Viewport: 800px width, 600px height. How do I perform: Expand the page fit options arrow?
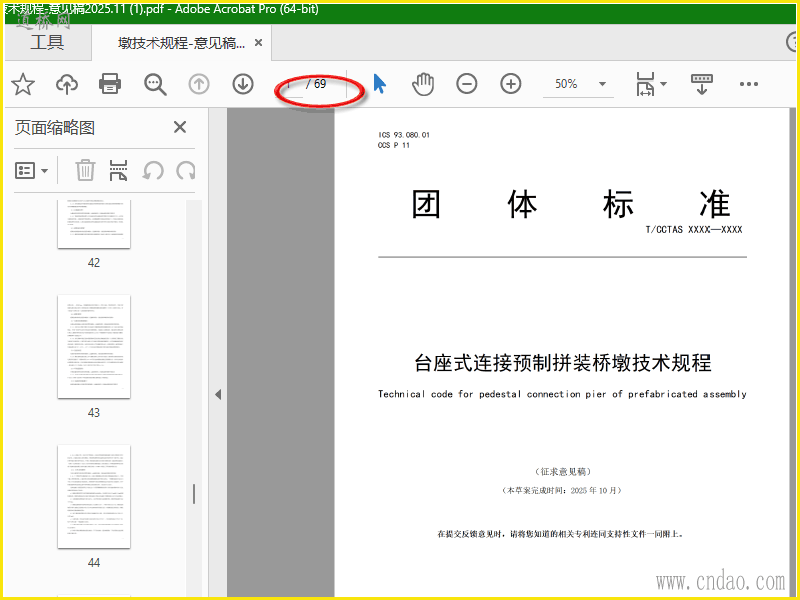click(x=663, y=84)
